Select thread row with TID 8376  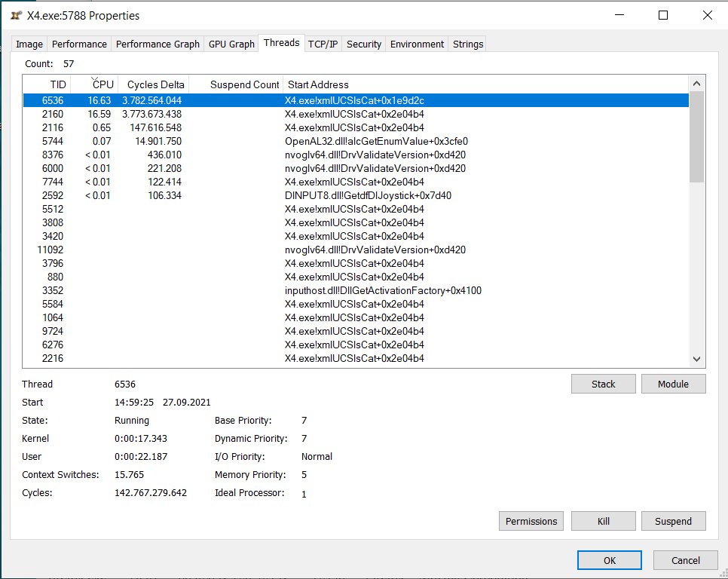coord(356,155)
